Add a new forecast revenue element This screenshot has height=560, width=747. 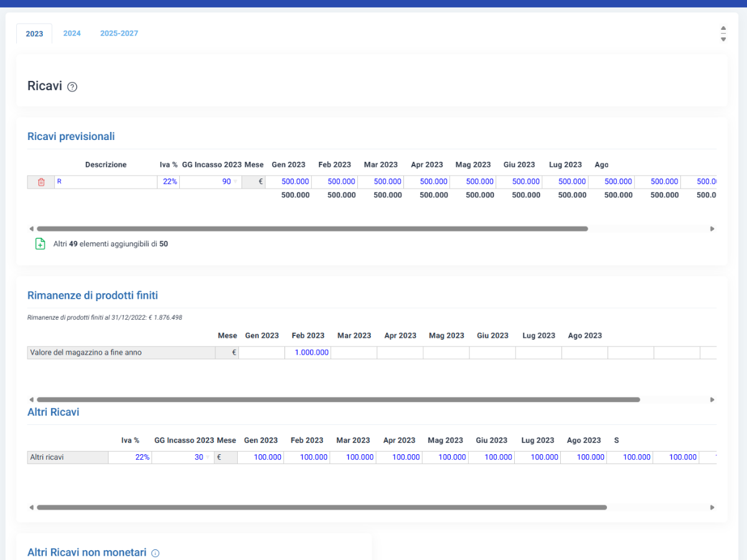(40, 244)
